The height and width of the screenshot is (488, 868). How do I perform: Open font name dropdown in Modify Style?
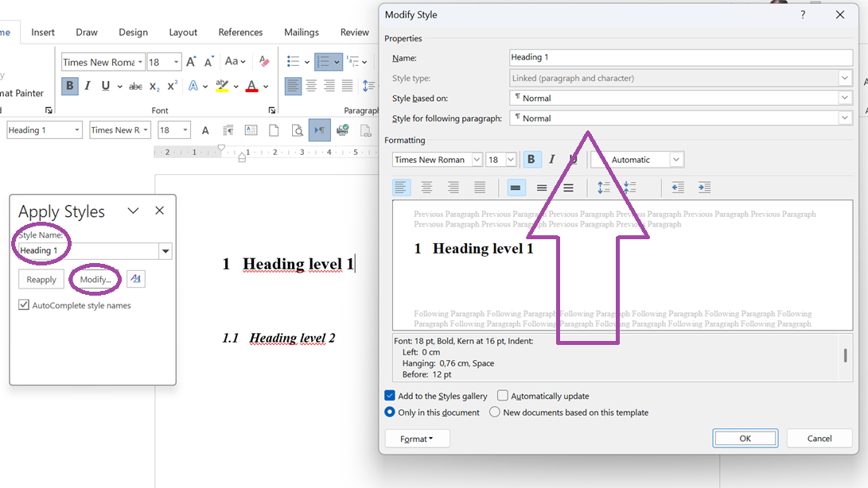pyautogui.click(x=477, y=159)
